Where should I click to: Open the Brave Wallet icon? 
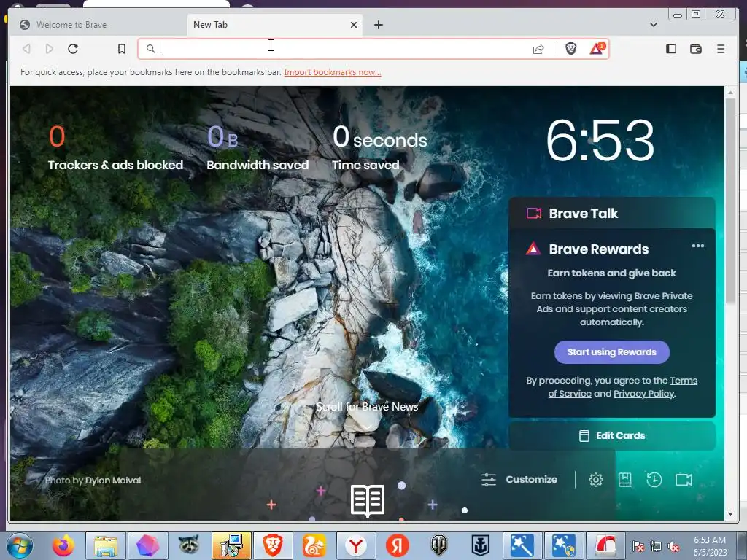click(695, 49)
